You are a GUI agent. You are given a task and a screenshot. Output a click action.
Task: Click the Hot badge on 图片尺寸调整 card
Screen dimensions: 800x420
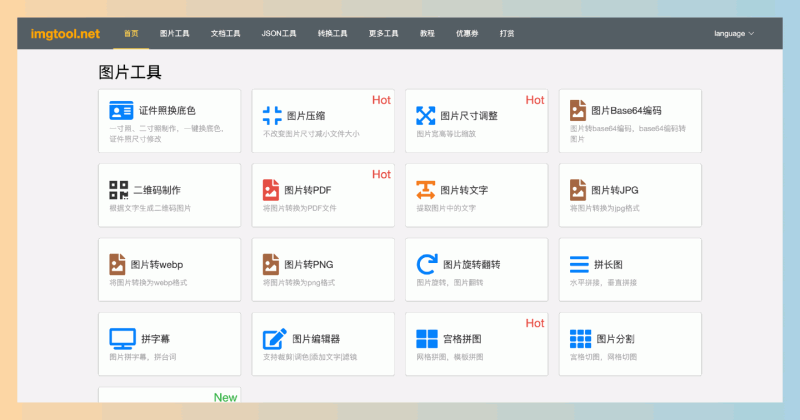point(535,100)
